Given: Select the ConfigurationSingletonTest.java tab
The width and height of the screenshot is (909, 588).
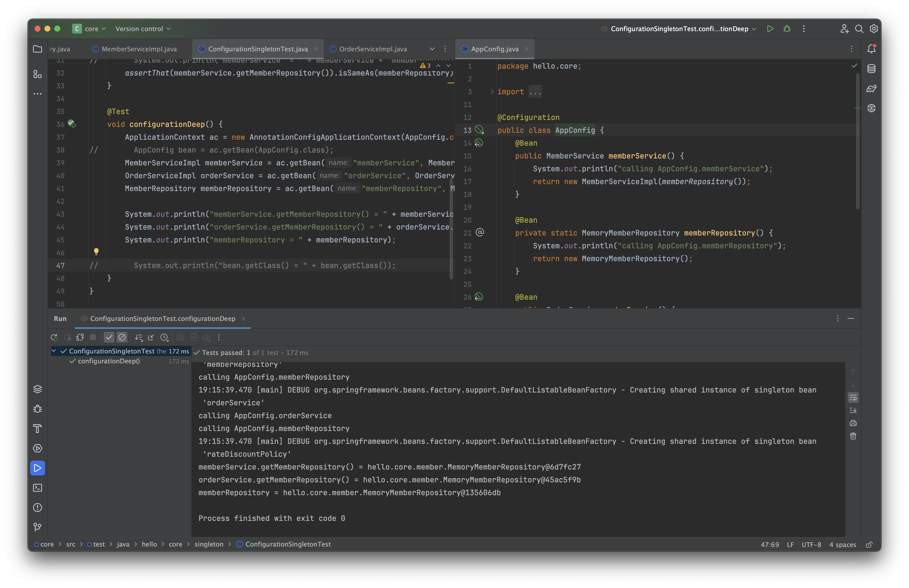Looking at the screenshot, I should pos(258,49).
